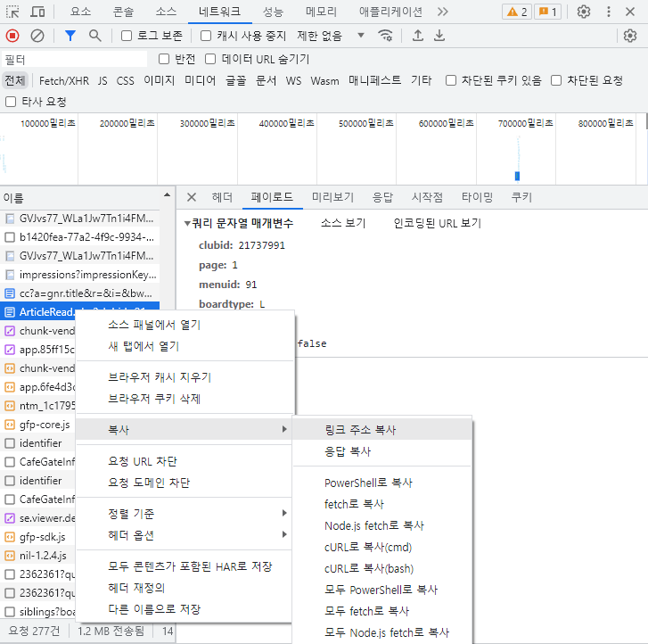Viewport: 648px width, 644px height.
Task: Check the 반전 filter option
Action: tap(164, 59)
